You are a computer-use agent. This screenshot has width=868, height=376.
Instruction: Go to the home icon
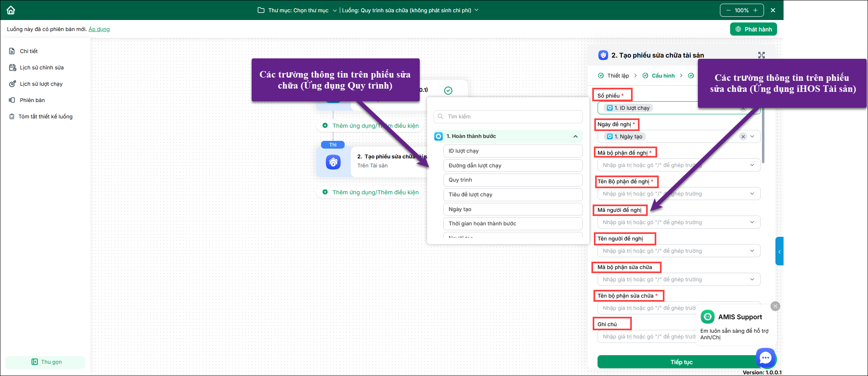(x=11, y=10)
